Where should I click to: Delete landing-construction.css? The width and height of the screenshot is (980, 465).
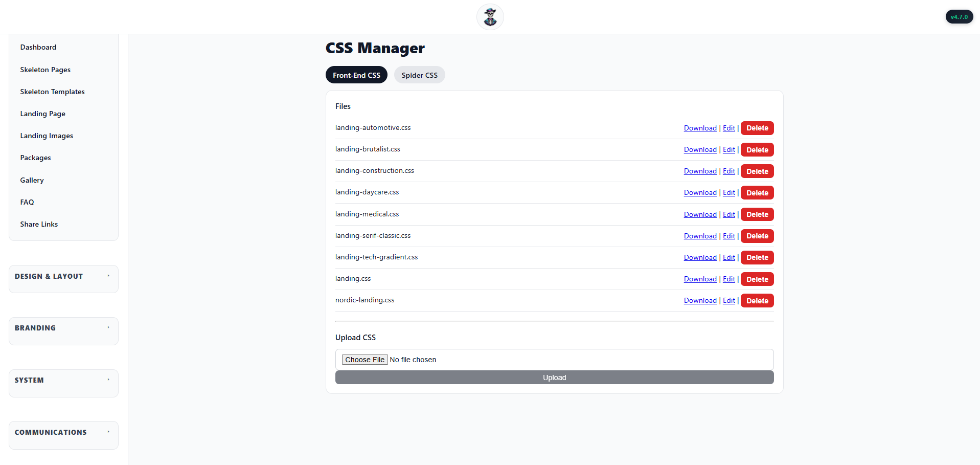757,171
